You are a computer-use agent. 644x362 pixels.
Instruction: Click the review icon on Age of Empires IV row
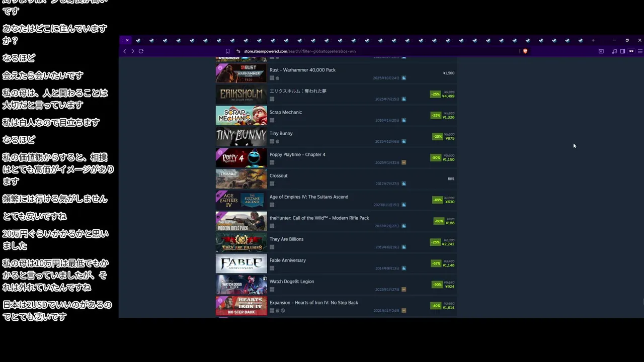pyautogui.click(x=404, y=205)
